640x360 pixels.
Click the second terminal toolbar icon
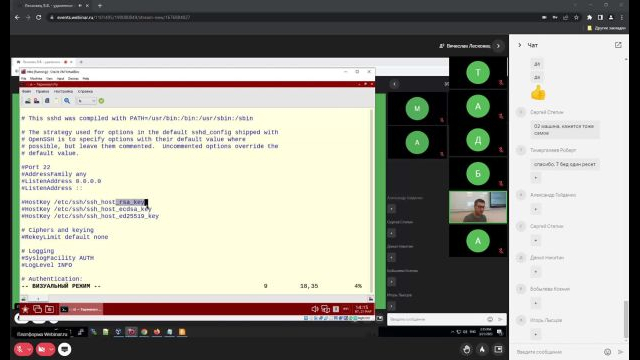tap(37, 101)
